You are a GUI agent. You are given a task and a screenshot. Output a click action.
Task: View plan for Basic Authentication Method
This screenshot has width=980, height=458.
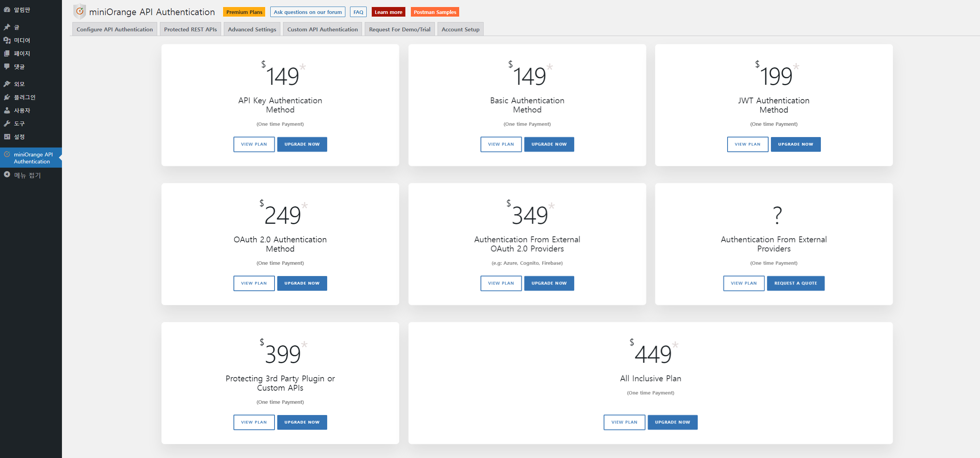(501, 144)
